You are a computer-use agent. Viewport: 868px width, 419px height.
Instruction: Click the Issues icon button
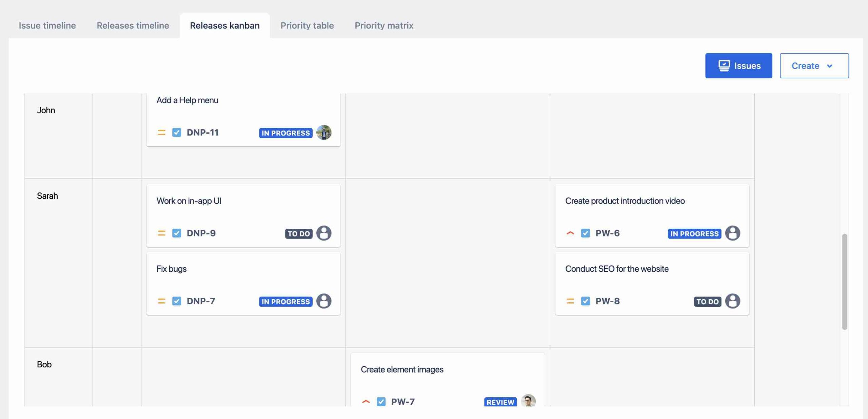pos(724,65)
